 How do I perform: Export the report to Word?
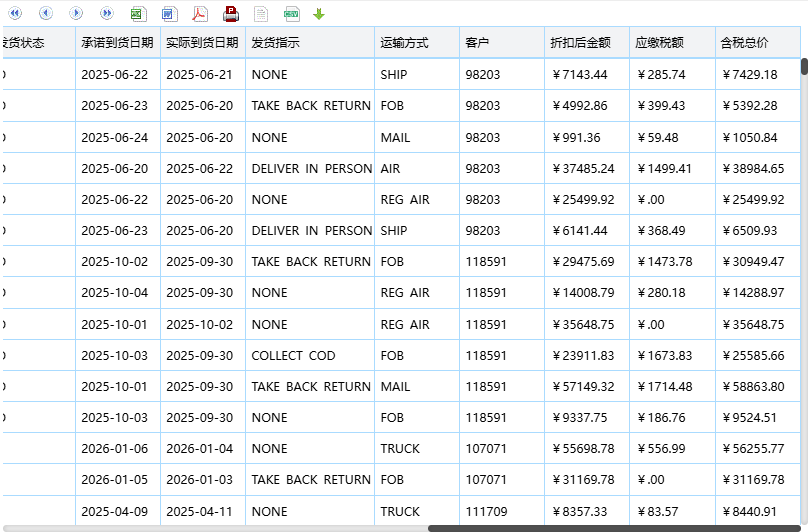pyautogui.click(x=170, y=14)
